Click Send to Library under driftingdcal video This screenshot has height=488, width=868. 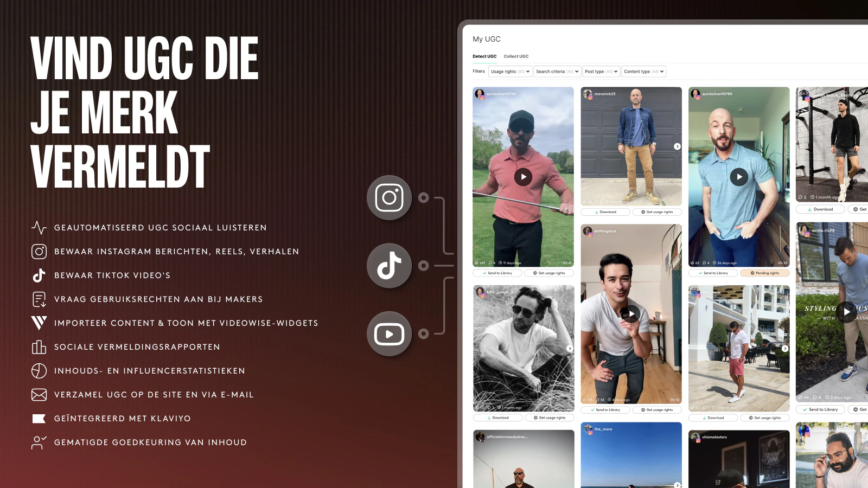point(605,410)
